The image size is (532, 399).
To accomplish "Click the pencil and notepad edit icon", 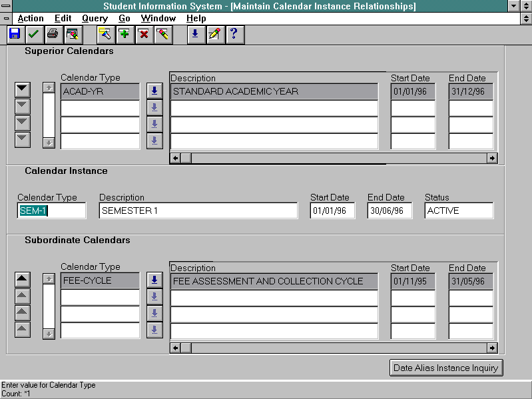I will click(214, 34).
